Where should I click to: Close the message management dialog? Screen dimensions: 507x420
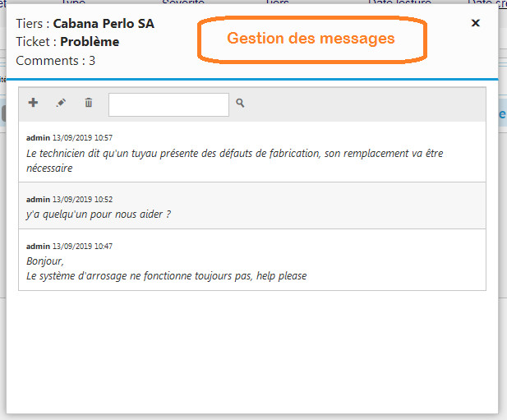pyautogui.click(x=475, y=23)
